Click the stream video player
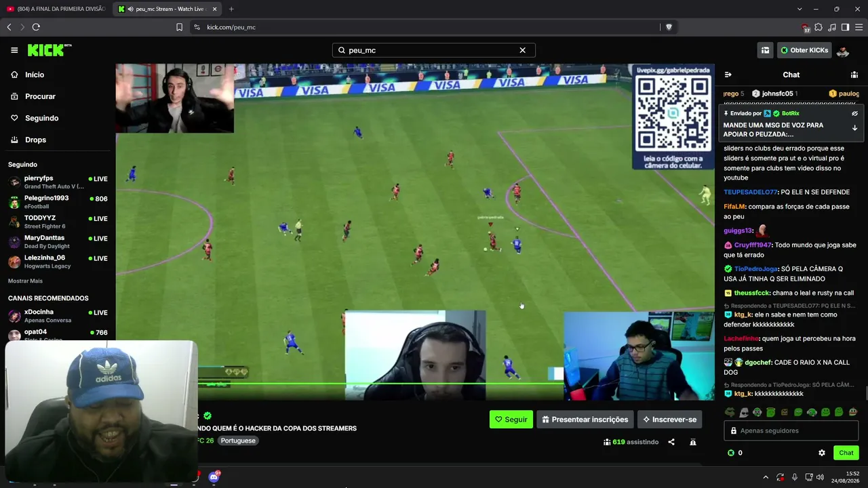Screen dimensions: 868x488 (415, 232)
